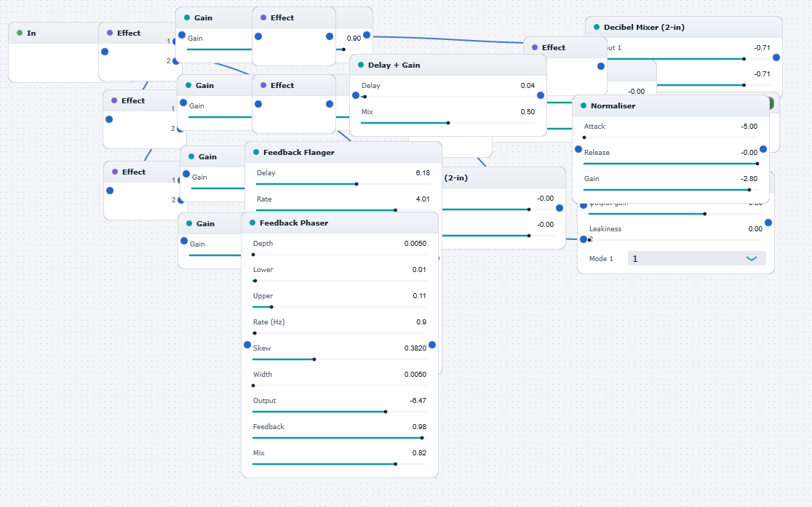This screenshot has width=812, height=507.
Task: Click the Phaser Output slider track
Action: pyautogui.click(x=340, y=412)
